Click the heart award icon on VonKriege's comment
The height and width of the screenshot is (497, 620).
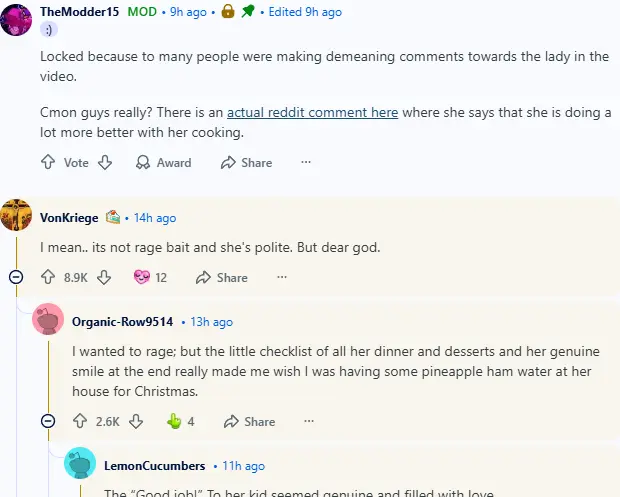(x=141, y=277)
